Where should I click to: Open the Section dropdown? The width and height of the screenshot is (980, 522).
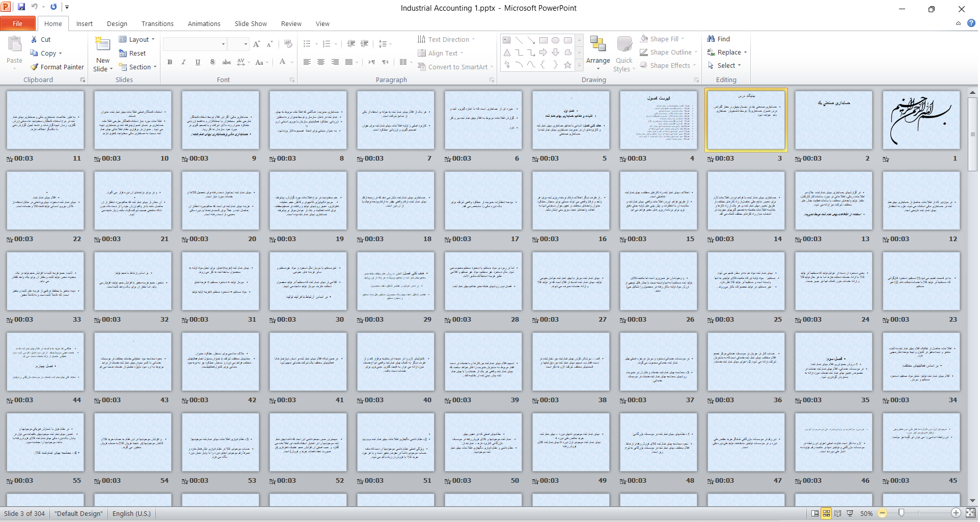pyautogui.click(x=138, y=67)
